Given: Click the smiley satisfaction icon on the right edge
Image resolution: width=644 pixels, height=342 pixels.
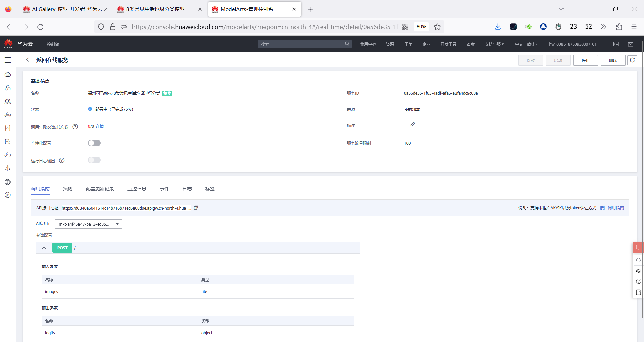Looking at the screenshot, I should (639, 260).
